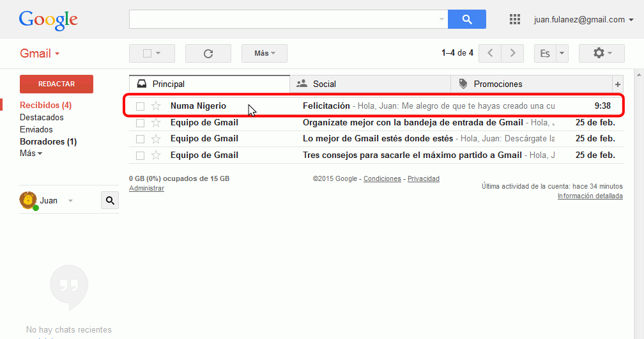The image size is (644, 339).
Task: Click the REDACTAR compose button
Action: pos(56,84)
